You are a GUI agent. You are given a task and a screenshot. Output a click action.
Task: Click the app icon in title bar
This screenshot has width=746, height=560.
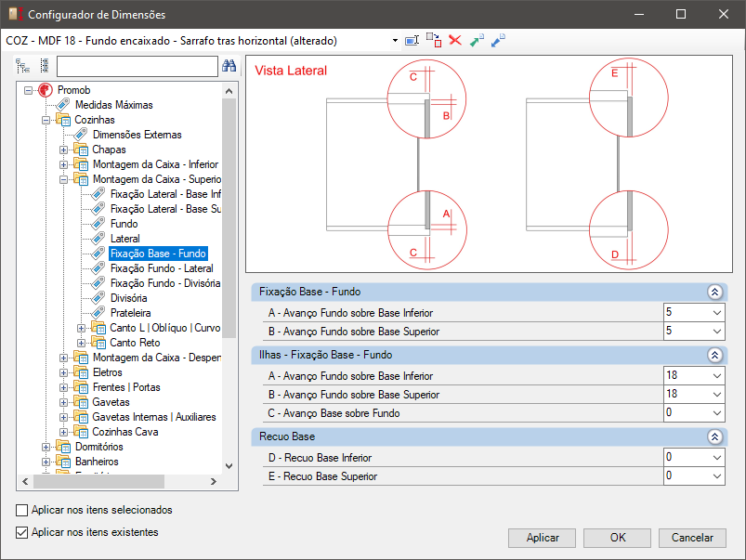[16, 14]
